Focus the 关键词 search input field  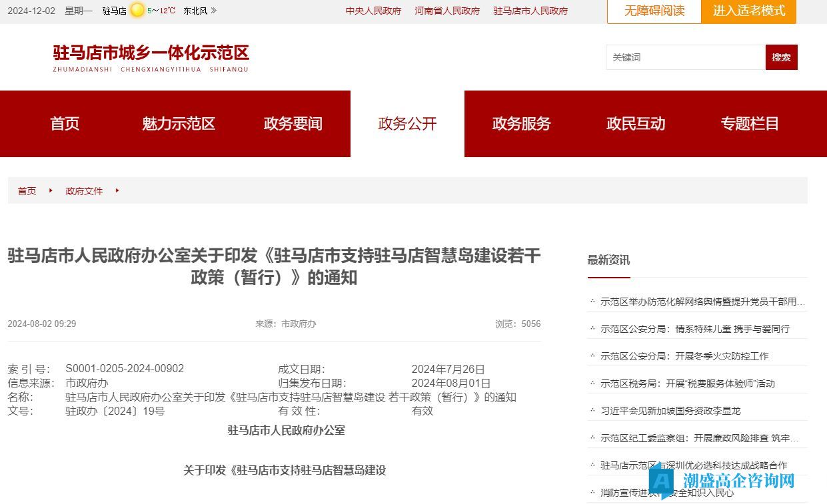pyautogui.click(x=685, y=58)
